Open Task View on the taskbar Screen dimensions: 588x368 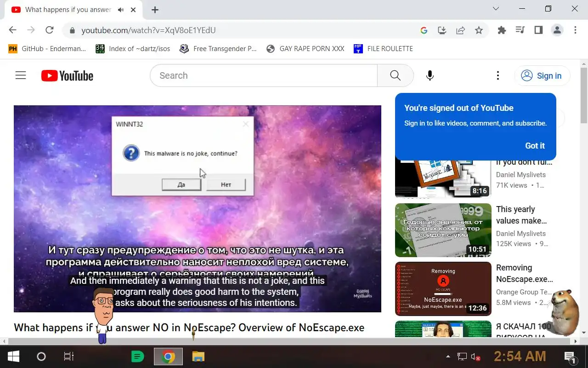coord(68,356)
